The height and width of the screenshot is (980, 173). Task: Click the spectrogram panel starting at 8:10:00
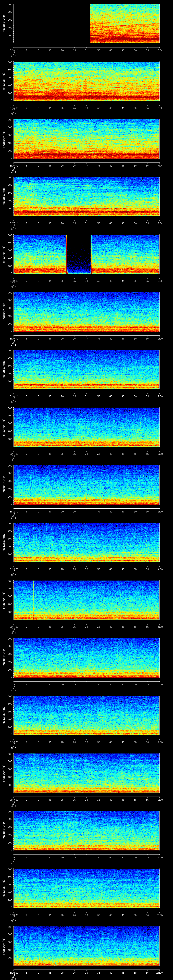[x=86, y=369]
